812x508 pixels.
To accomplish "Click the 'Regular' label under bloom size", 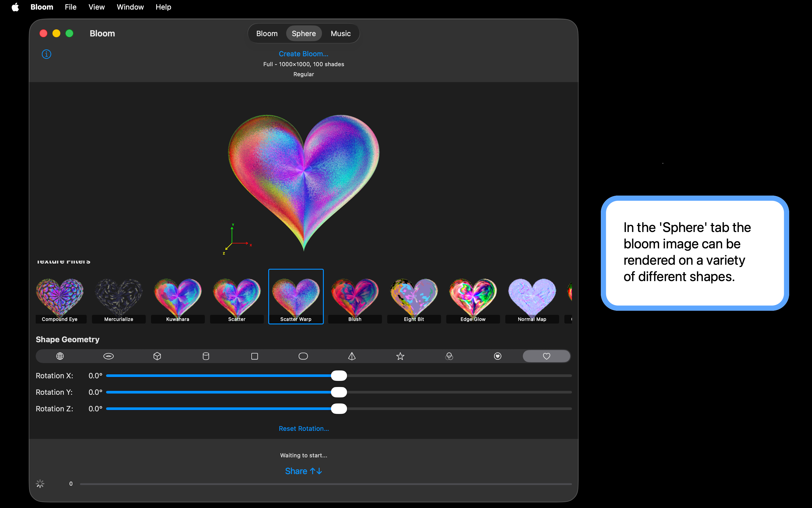I will tap(304, 74).
